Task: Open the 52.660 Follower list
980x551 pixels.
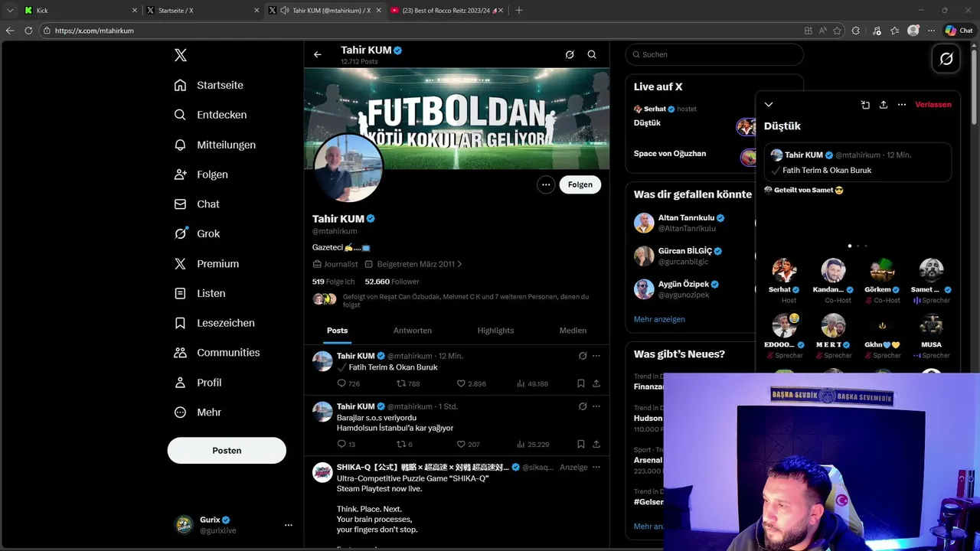Action: click(392, 282)
